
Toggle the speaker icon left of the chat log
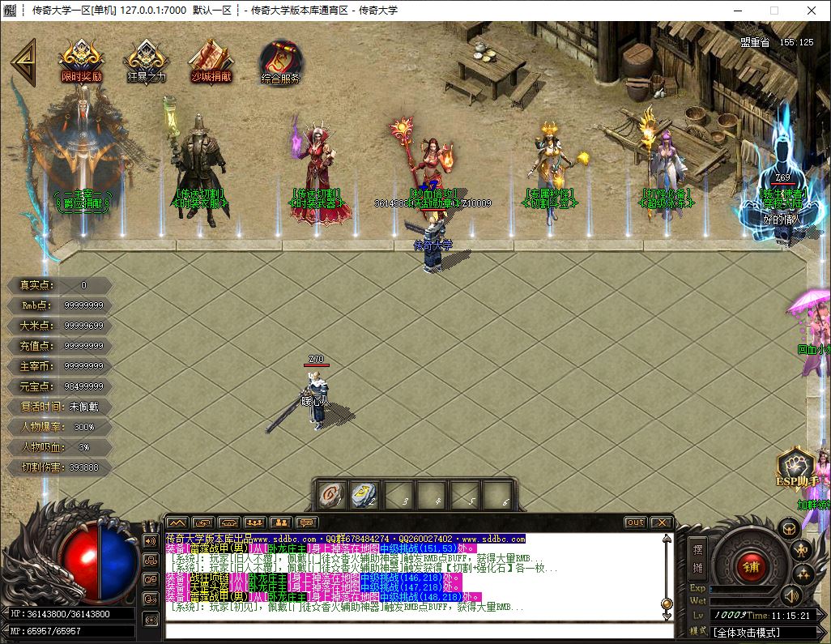(x=151, y=541)
